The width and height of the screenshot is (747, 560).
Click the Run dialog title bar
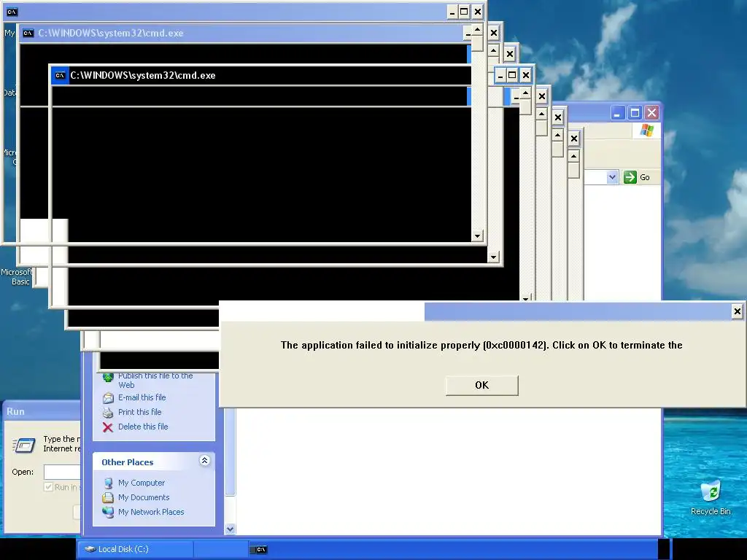(42, 411)
